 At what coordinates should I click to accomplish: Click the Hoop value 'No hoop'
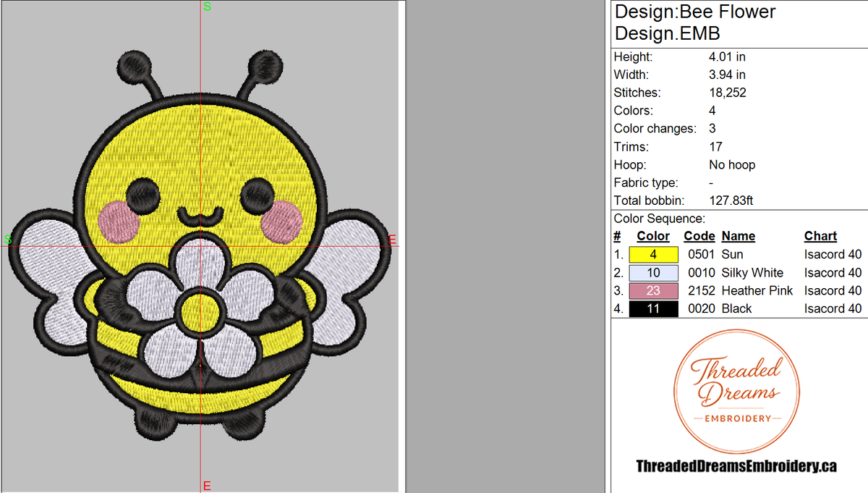pos(732,165)
